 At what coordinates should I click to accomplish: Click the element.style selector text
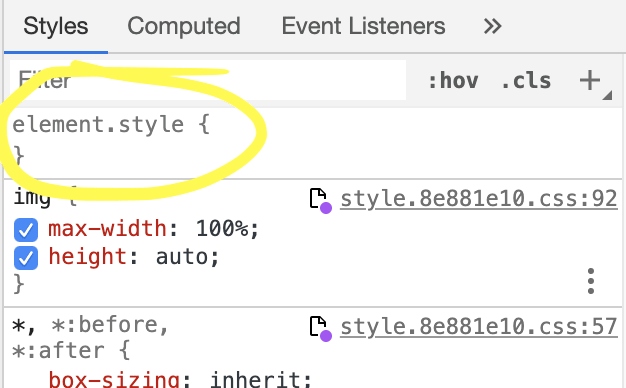(98, 125)
